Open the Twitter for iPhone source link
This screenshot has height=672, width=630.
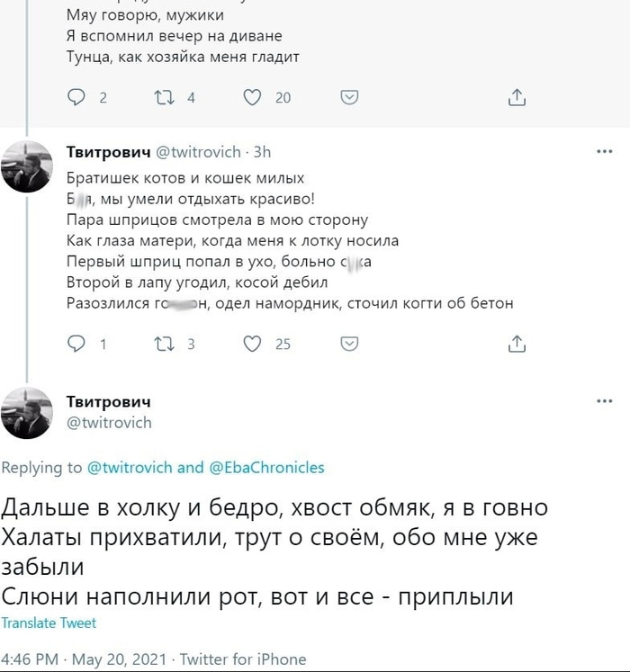coord(243,659)
